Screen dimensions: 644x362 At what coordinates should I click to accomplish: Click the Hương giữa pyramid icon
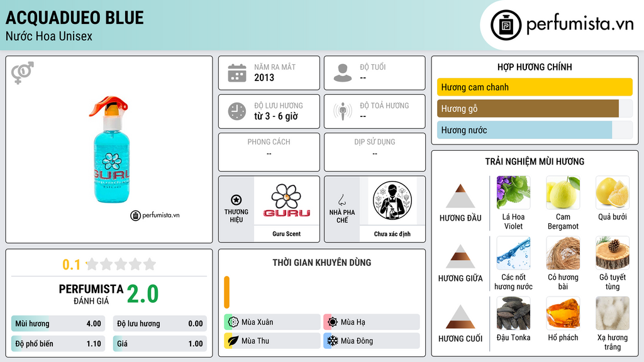(460, 256)
